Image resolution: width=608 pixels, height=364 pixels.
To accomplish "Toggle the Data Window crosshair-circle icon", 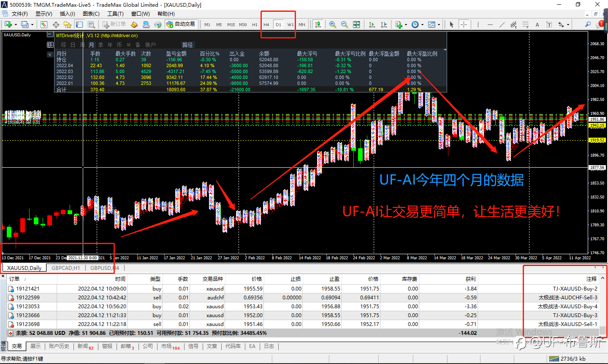I will click(56, 24).
